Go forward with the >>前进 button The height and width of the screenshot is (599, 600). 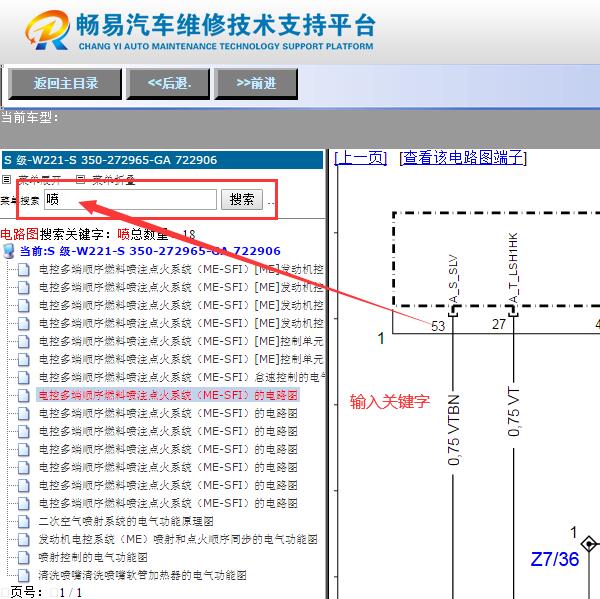pyautogui.click(x=256, y=83)
